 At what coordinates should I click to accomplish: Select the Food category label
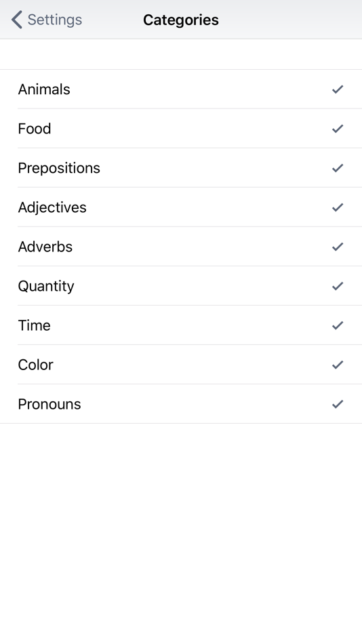35,129
